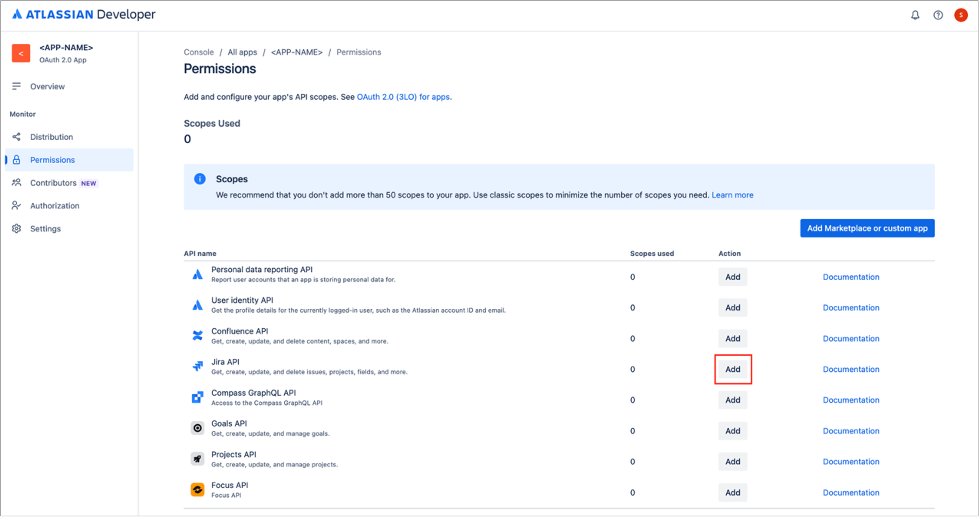Image resolution: width=980 pixels, height=518 pixels.
Task: Click the Focus API icon
Action: coord(197,490)
